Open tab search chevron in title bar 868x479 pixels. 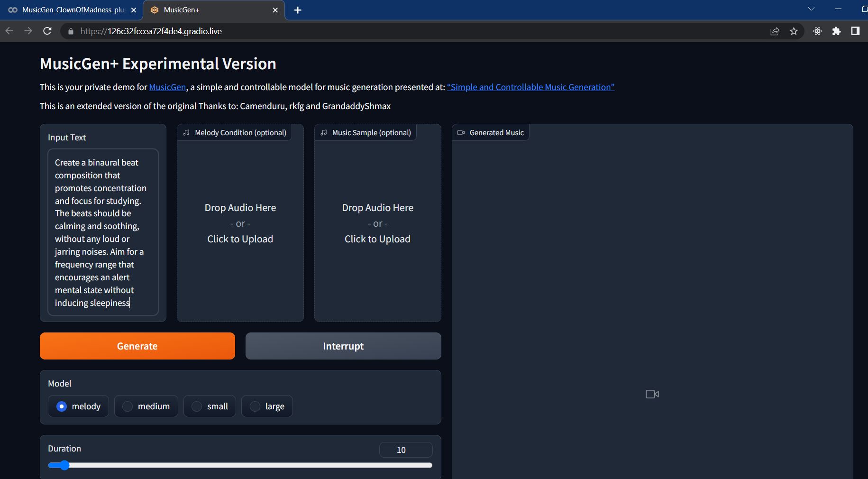pyautogui.click(x=811, y=9)
